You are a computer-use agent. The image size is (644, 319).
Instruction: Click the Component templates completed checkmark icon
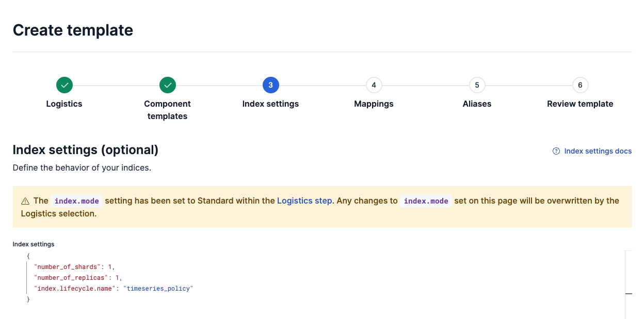point(167,85)
